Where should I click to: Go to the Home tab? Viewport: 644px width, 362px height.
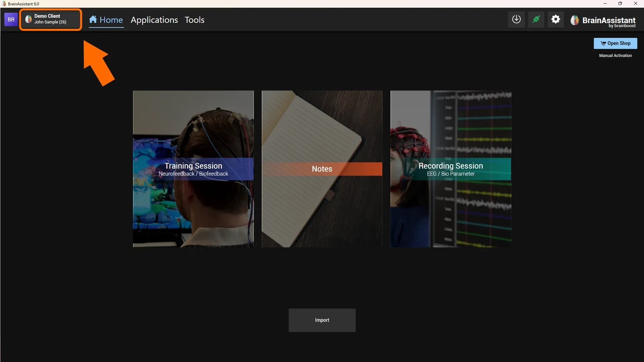click(106, 20)
